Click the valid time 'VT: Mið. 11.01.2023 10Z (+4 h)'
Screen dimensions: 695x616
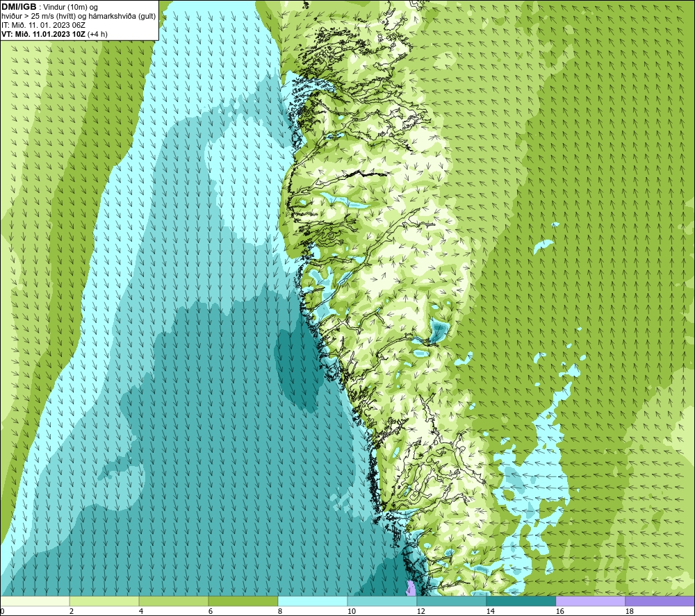pyautogui.click(x=54, y=33)
